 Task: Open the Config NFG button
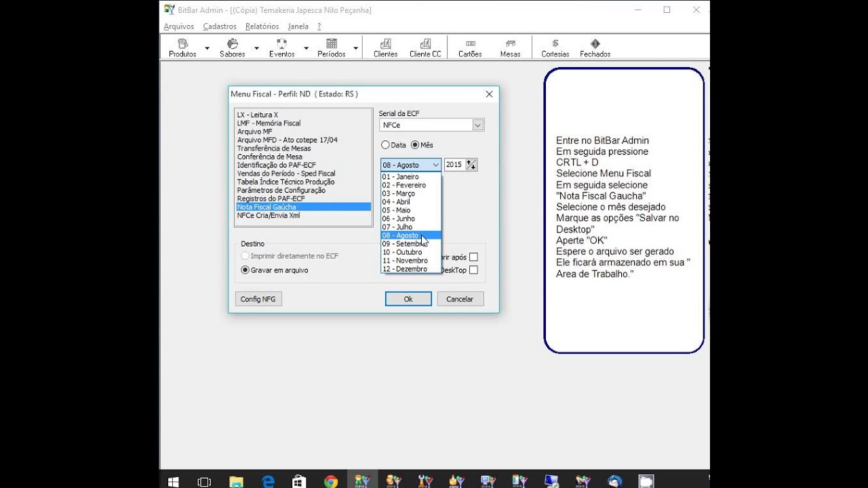pyautogui.click(x=258, y=299)
